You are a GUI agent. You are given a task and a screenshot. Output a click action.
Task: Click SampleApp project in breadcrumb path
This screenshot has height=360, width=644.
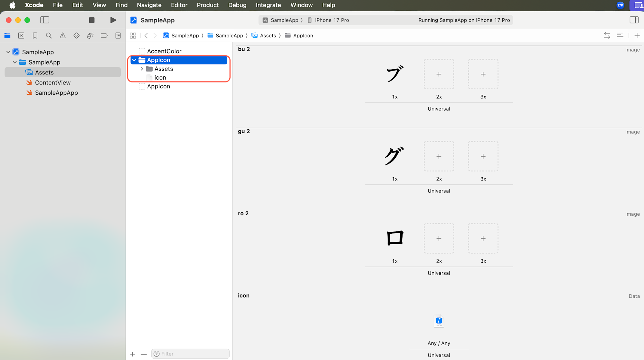click(x=181, y=35)
